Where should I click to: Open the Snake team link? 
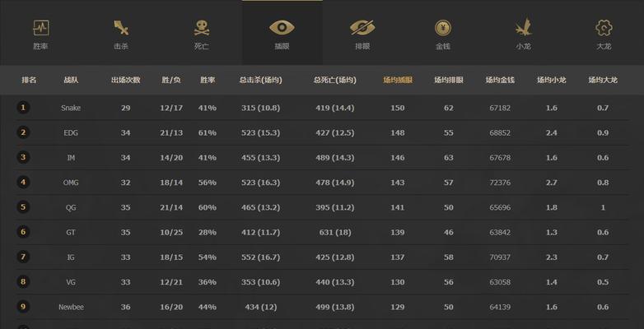(x=71, y=108)
